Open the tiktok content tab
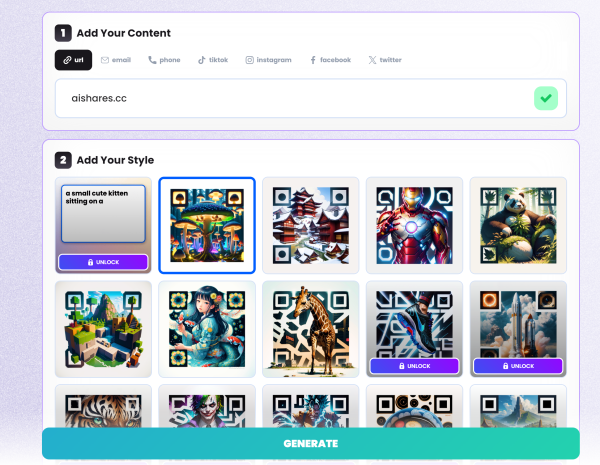Screen dimensions: 600x465 tap(213, 60)
